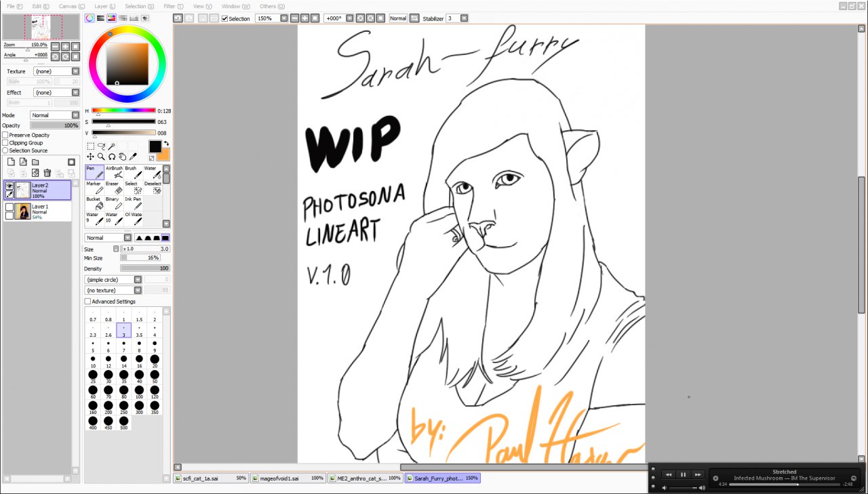Select the rectangular selection tool

[x=90, y=146]
